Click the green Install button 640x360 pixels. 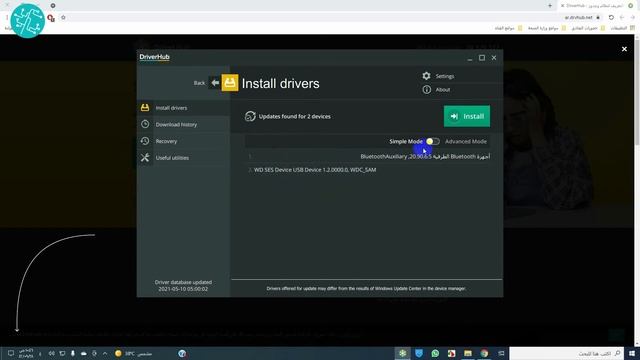pos(467,116)
